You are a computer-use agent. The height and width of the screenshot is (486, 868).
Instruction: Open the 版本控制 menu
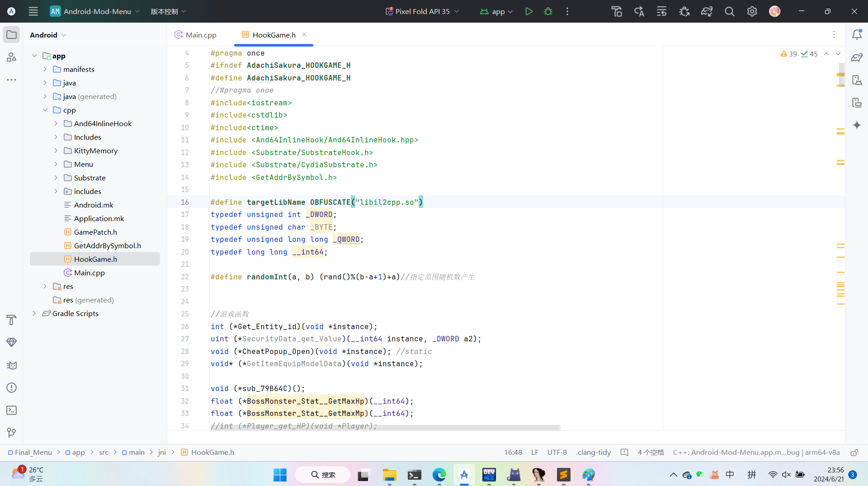pyautogui.click(x=168, y=11)
